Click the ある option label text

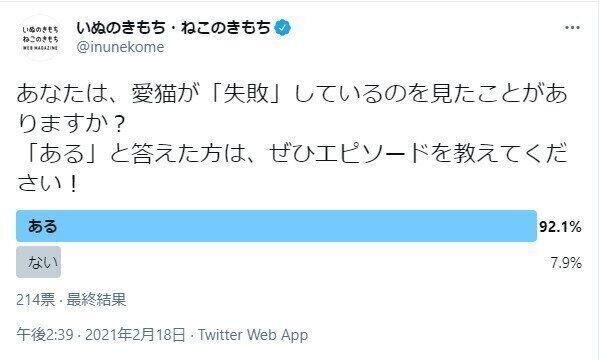tap(42, 226)
